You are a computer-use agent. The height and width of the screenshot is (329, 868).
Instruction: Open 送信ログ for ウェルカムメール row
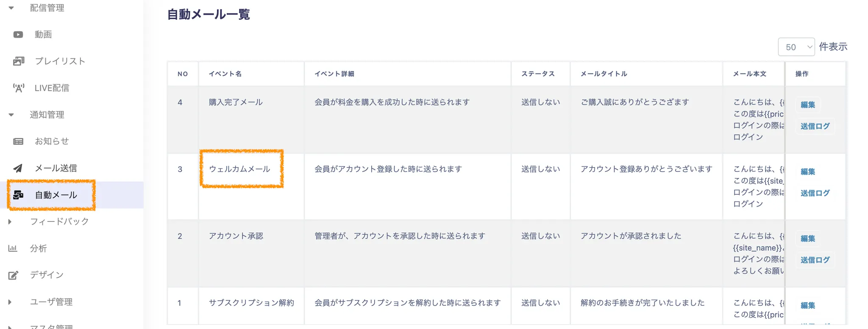click(815, 193)
